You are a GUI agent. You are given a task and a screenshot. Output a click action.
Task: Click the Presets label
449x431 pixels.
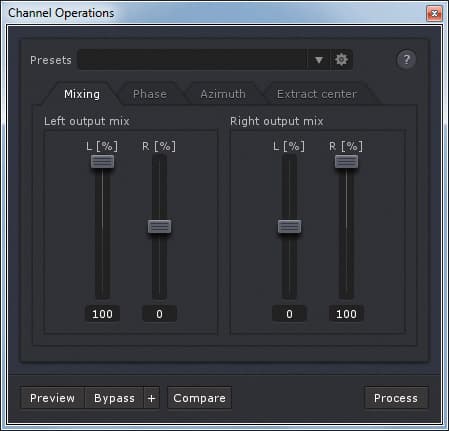click(x=51, y=60)
